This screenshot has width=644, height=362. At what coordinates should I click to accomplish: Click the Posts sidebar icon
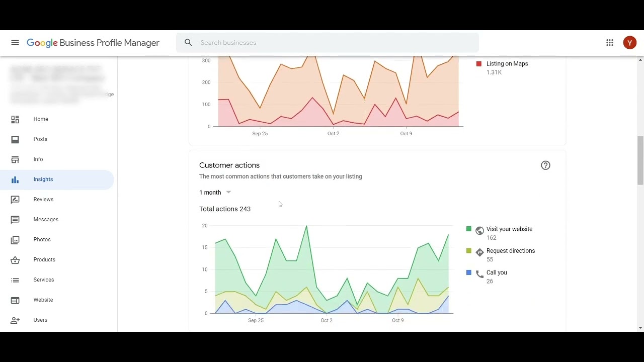coord(15,139)
